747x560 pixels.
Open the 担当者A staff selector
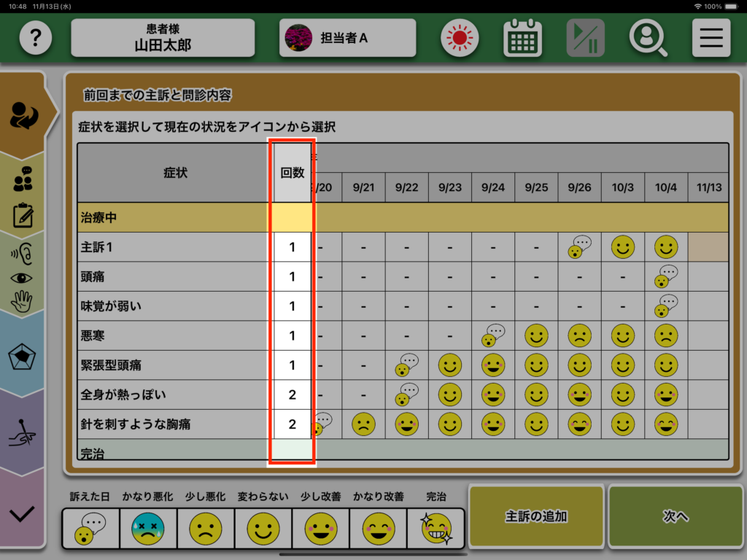pos(347,38)
